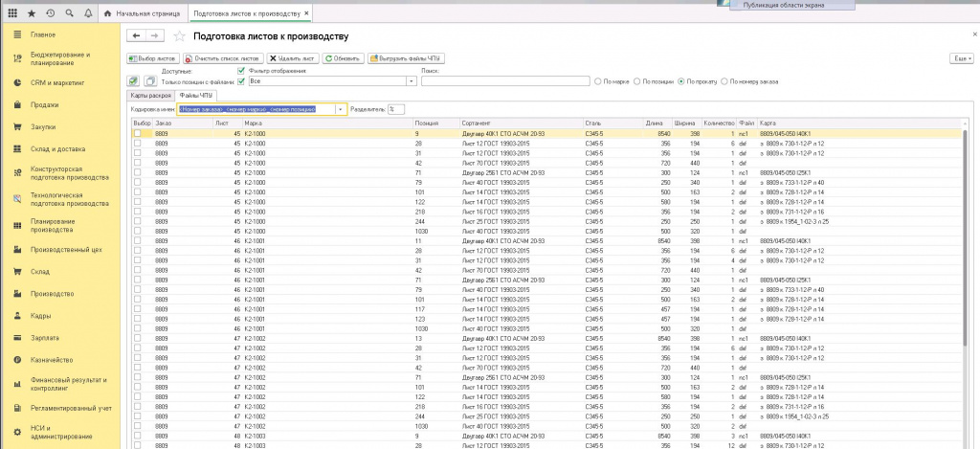This screenshot has height=449, width=980.
Task: Open the Еще menu dropdown
Action: (x=961, y=58)
